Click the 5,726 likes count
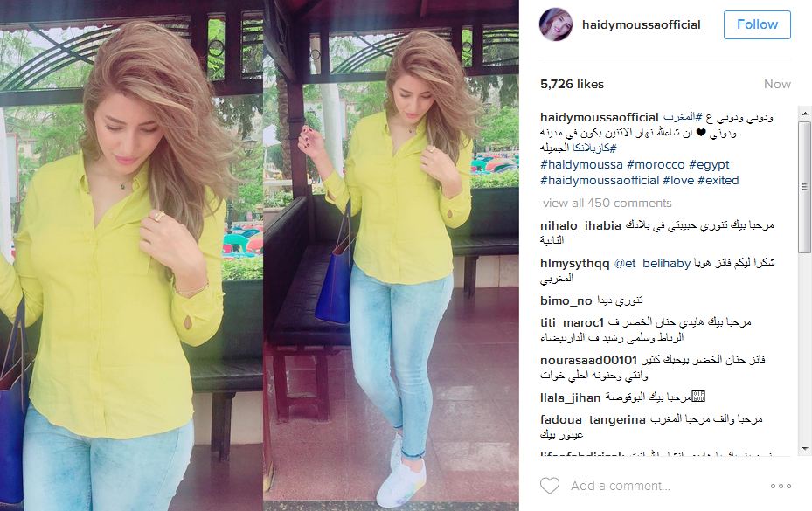812x511 pixels. tap(572, 85)
